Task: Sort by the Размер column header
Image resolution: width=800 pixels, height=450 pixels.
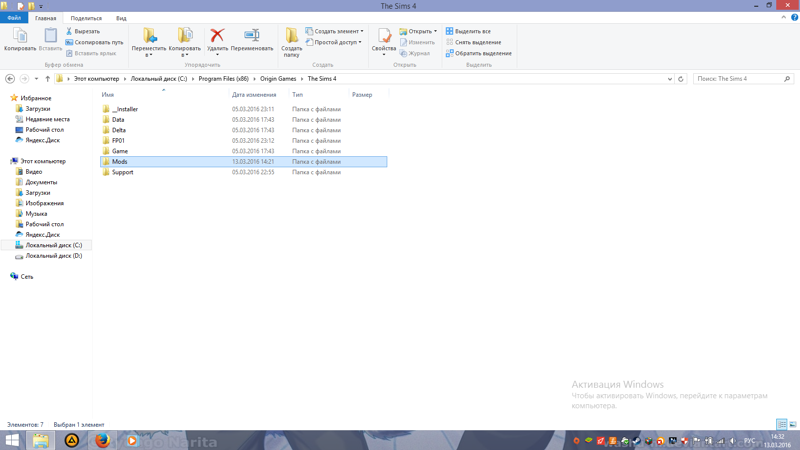Action: [362, 95]
